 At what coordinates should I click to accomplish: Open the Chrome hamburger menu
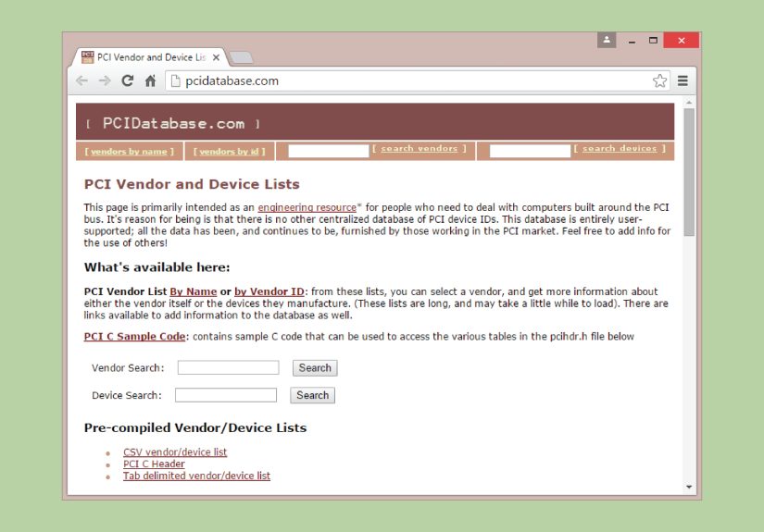683,80
